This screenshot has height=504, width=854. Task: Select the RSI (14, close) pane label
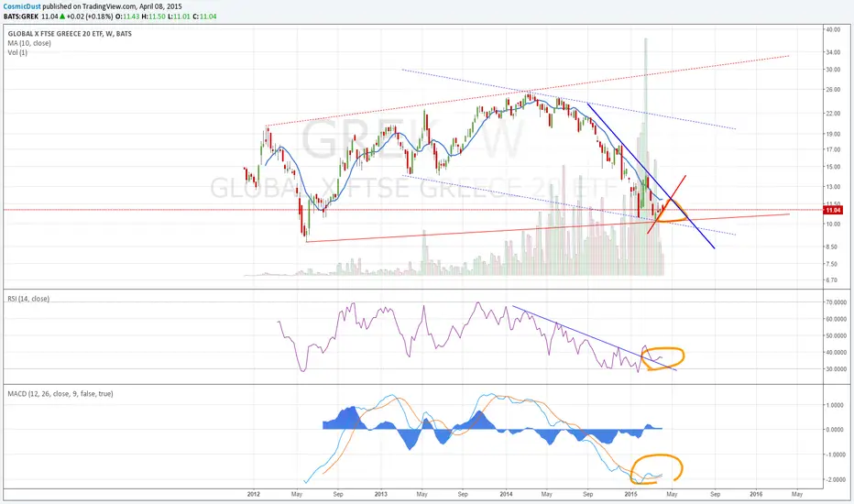(28, 299)
